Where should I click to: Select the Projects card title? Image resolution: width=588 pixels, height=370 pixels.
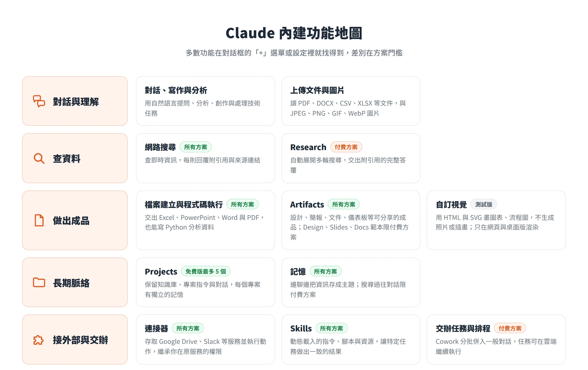(x=161, y=271)
